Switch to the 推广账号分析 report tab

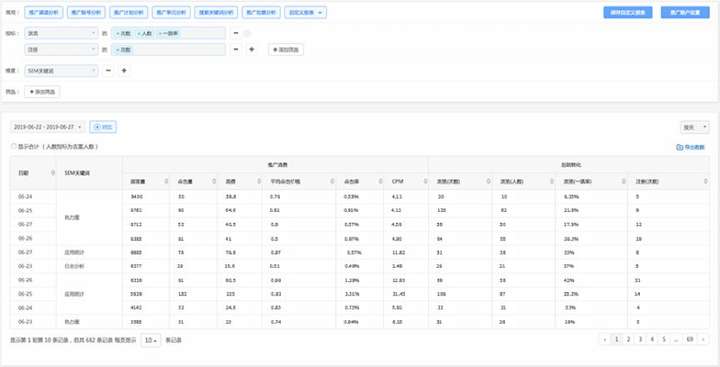point(86,12)
